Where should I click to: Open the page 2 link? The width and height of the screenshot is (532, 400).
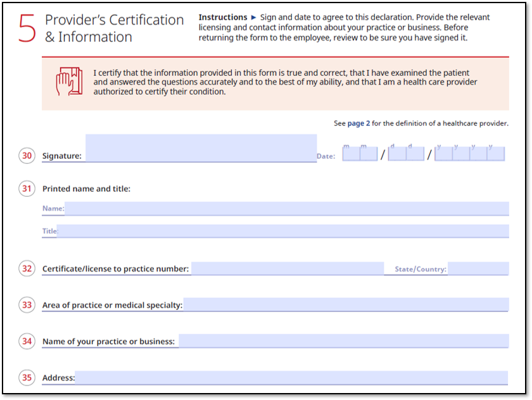tap(358, 123)
